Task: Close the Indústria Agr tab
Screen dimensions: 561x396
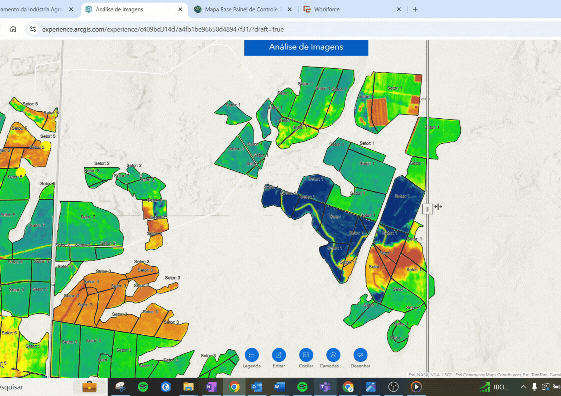Action: (71, 9)
